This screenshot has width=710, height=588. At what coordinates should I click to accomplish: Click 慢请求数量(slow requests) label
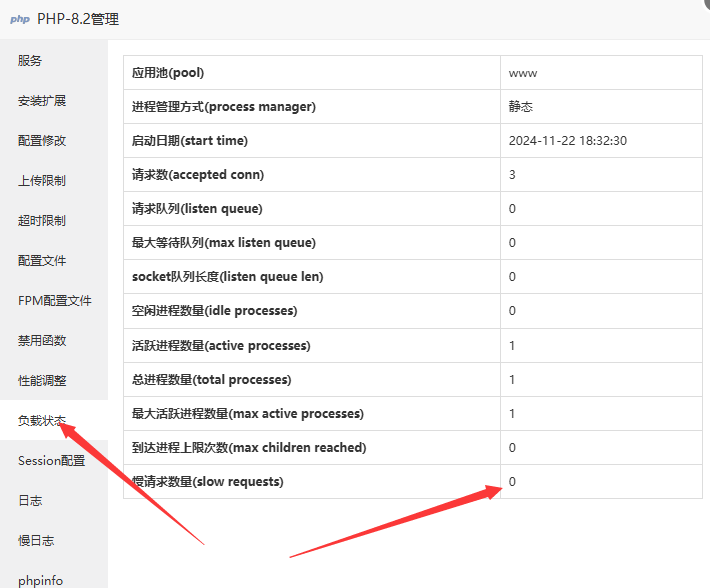pos(208,482)
